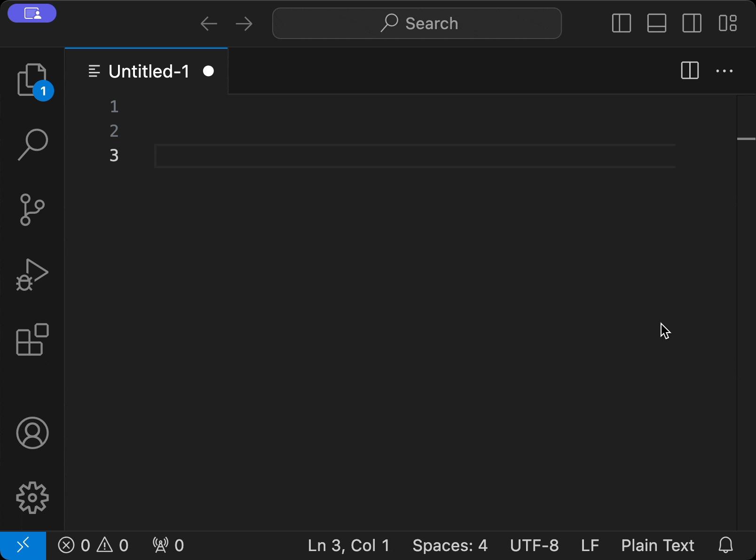Open the Run and Debug view
This screenshot has width=756, height=560.
coord(32,274)
